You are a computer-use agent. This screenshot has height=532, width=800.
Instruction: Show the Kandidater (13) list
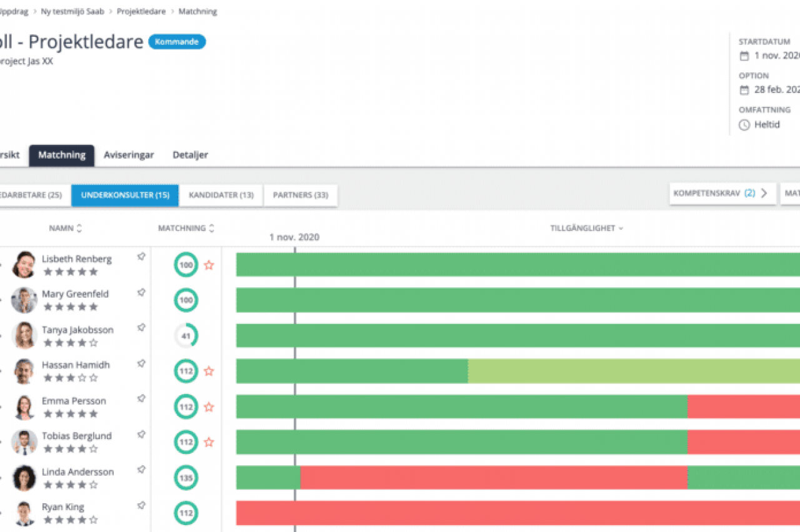pos(221,195)
